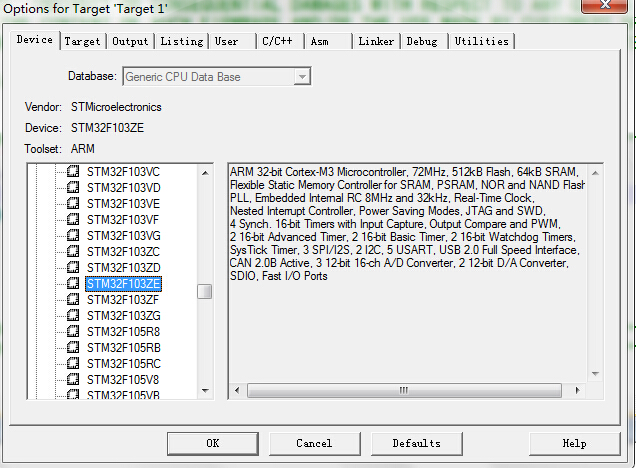The image size is (636, 468).
Task: Click the Cancel button
Action: tap(314, 443)
